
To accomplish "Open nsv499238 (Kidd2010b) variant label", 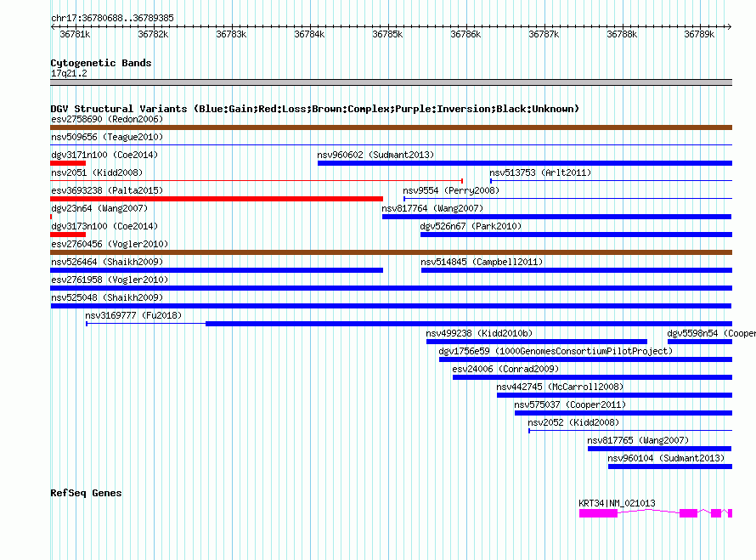I will [479, 333].
